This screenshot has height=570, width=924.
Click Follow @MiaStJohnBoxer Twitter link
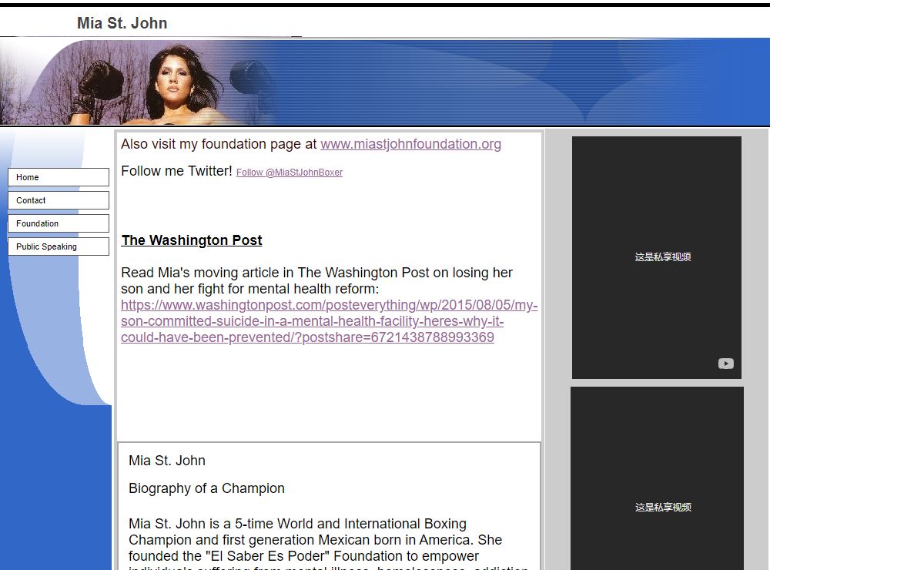(290, 173)
